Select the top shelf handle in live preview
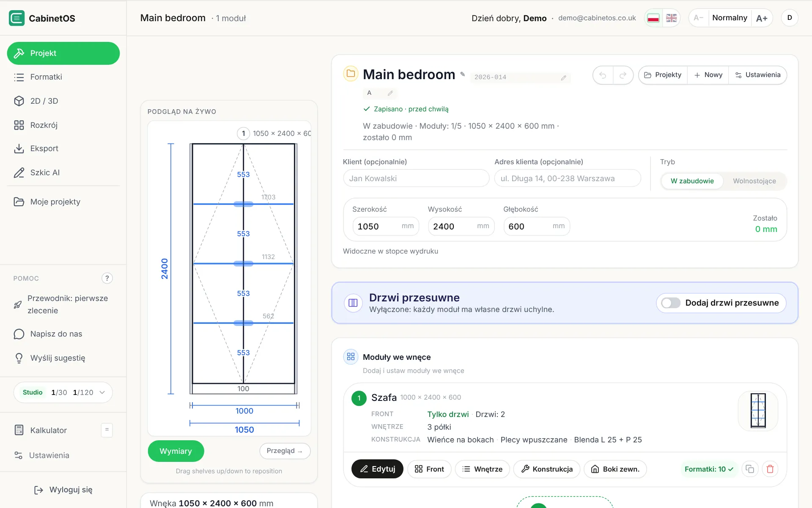The height and width of the screenshot is (508, 812). pyautogui.click(x=244, y=204)
